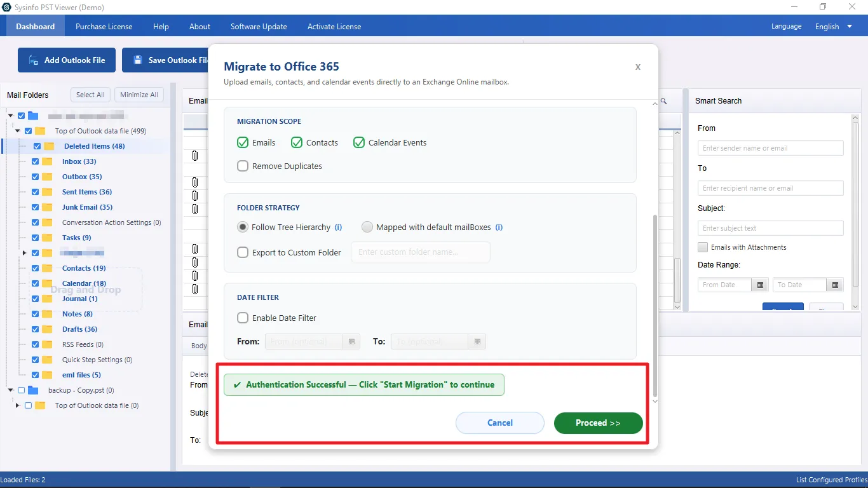Open the Smart Search From Date calendar picker
The height and width of the screenshot is (488, 868).
click(x=760, y=285)
